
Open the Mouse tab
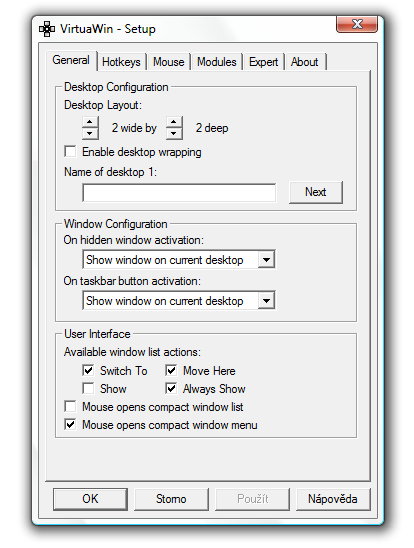click(x=169, y=62)
